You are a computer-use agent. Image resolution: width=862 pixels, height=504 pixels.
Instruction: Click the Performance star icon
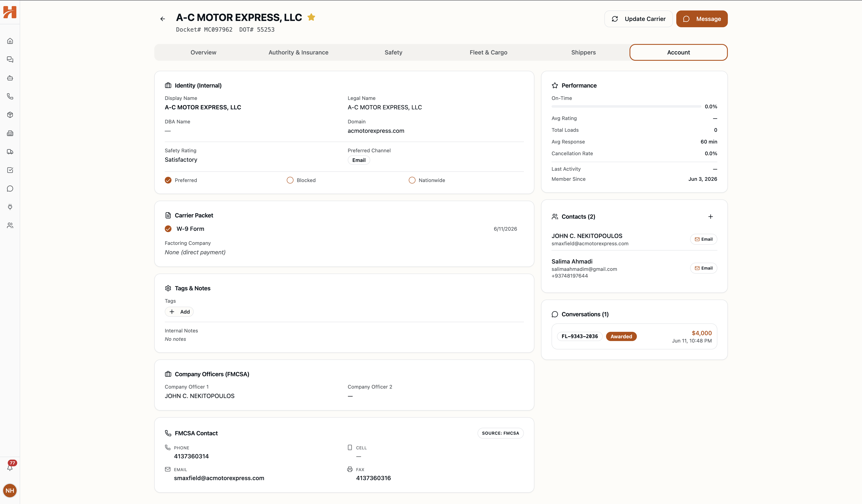tap(555, 85)
